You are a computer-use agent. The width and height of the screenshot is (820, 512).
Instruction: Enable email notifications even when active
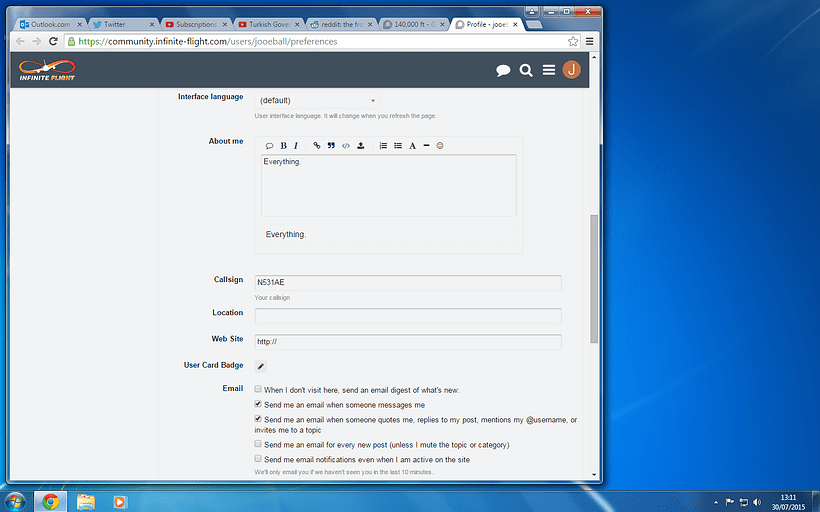258,458
